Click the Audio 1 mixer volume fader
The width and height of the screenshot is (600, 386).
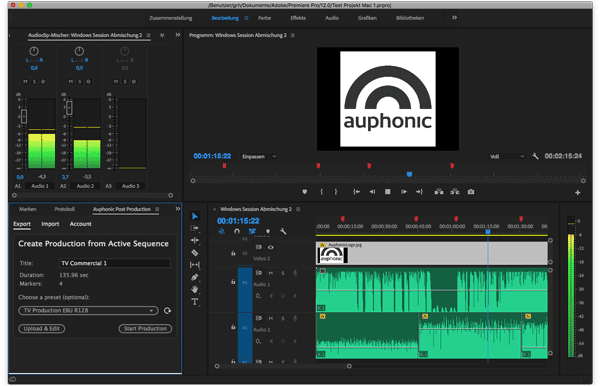24,116
